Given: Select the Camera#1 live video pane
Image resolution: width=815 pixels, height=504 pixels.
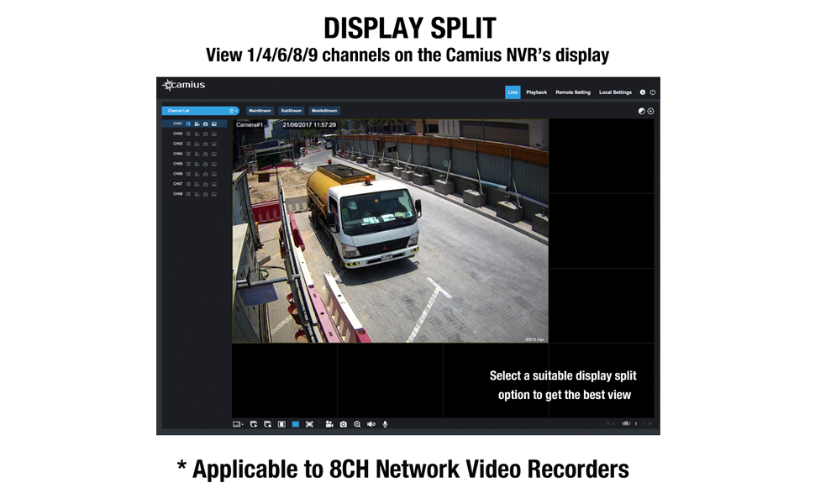Looking at the screenshot, I should click(390, 231).
